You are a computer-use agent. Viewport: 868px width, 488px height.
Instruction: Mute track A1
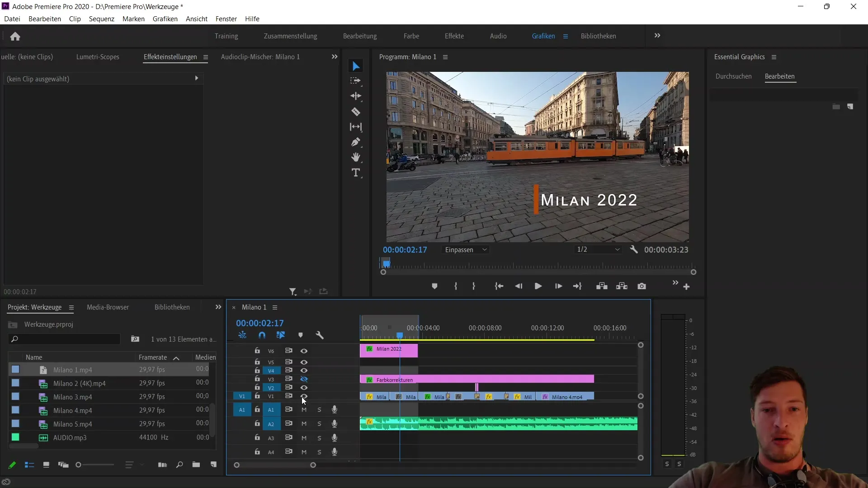click(x=304, y=410)
